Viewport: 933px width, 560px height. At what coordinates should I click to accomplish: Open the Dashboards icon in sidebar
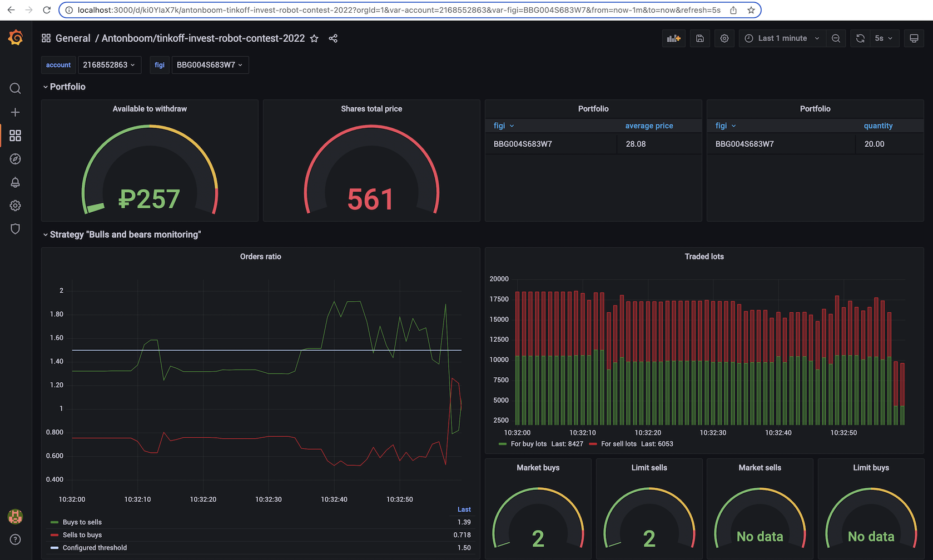pyautogui.click(x=16, y=136)
